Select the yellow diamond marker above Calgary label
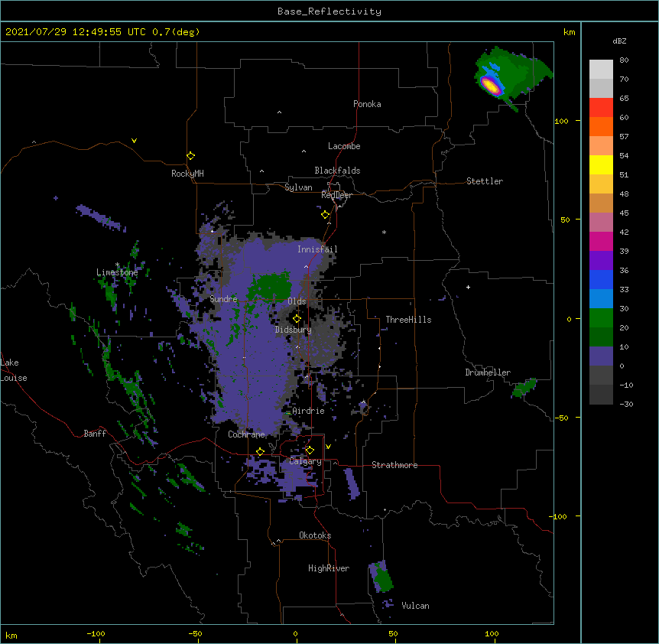The image size is (659, 644). click(310, 450)
